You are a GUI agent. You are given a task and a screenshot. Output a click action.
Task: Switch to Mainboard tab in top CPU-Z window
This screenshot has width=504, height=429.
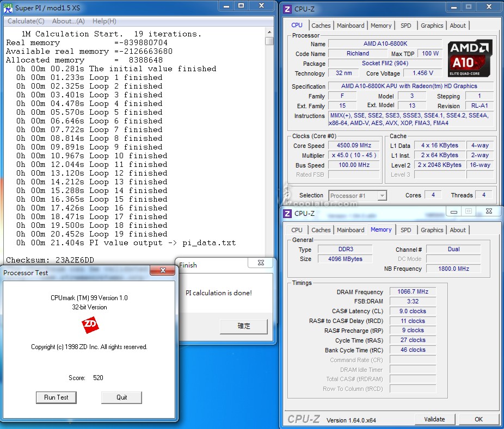[x=351, y=26]
